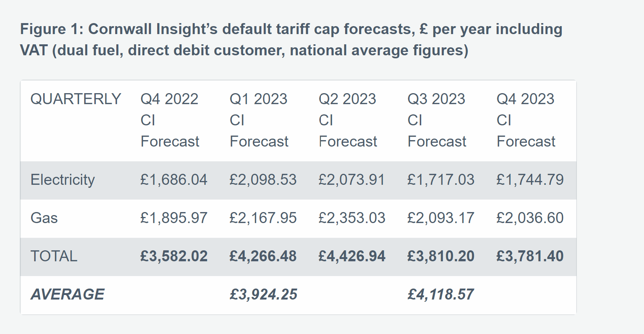
Task: Select the Q1 2023 CI Forecast header
Action: tap(259, 120)
